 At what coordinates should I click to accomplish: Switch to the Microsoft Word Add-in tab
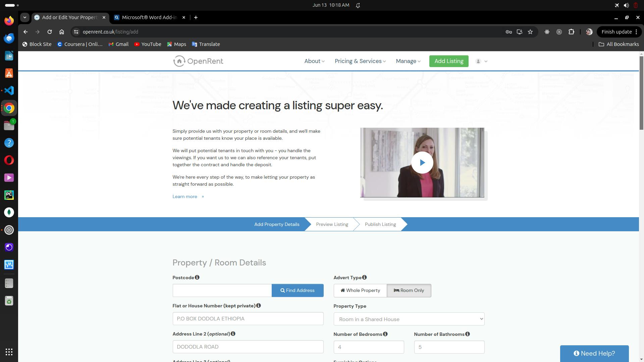click(x=149, y=17)
